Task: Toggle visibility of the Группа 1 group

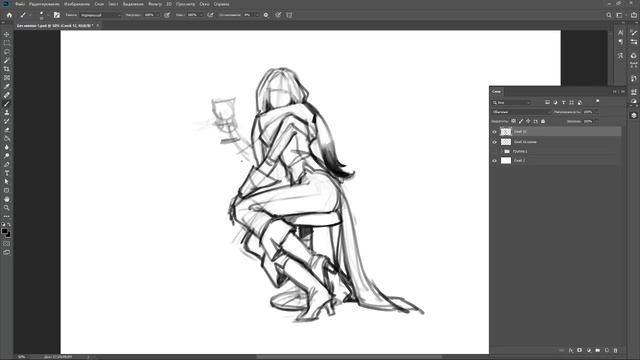Action: (x=494, y=151)
